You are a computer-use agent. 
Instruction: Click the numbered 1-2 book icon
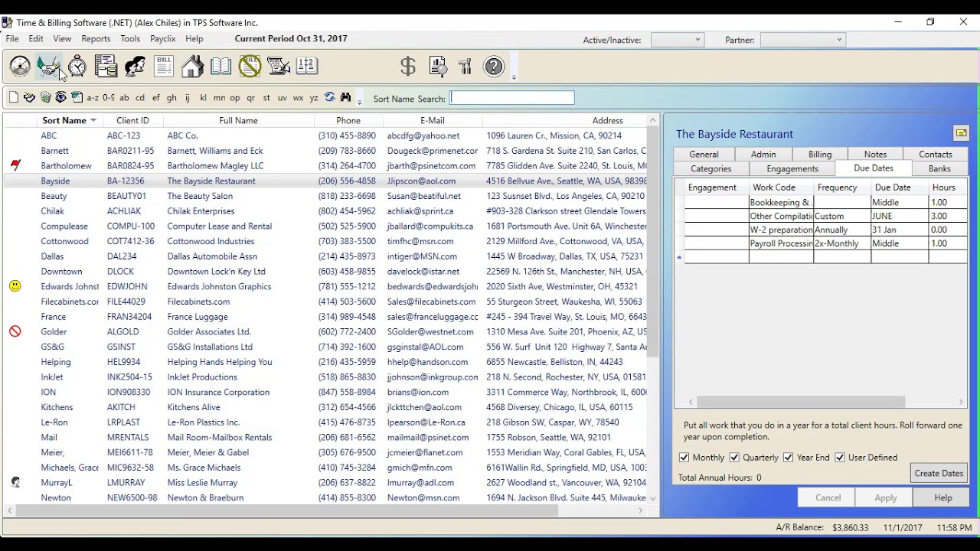(x=307, y=67)
